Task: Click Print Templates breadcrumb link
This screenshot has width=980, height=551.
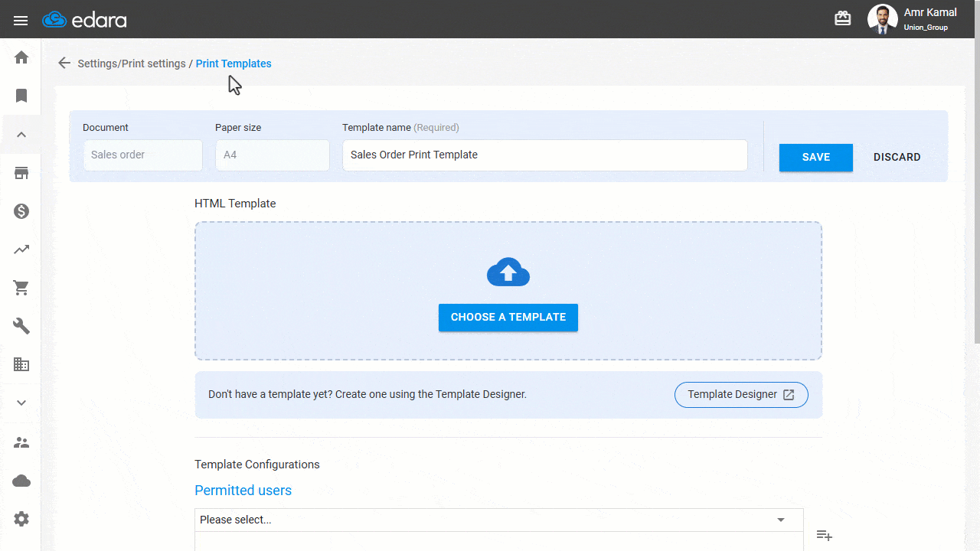Action: tap(234, 64)
